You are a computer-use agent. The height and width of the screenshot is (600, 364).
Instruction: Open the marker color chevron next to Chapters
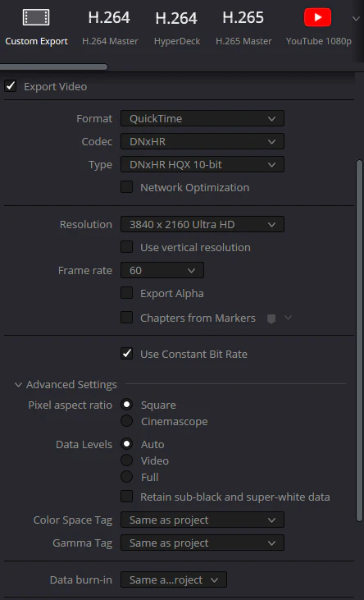tap(289, 318)
